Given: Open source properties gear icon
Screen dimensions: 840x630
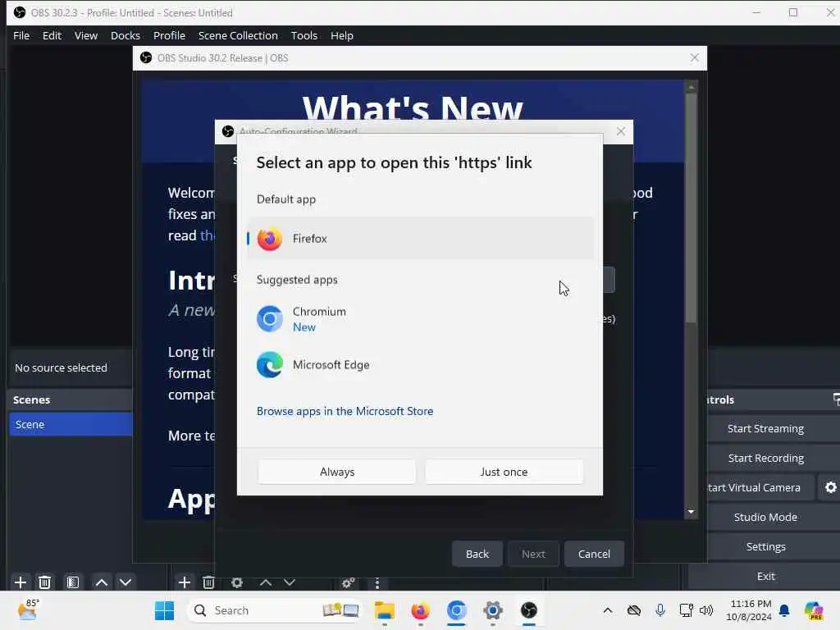Looking at the screenshot, I should pos(237,582).
